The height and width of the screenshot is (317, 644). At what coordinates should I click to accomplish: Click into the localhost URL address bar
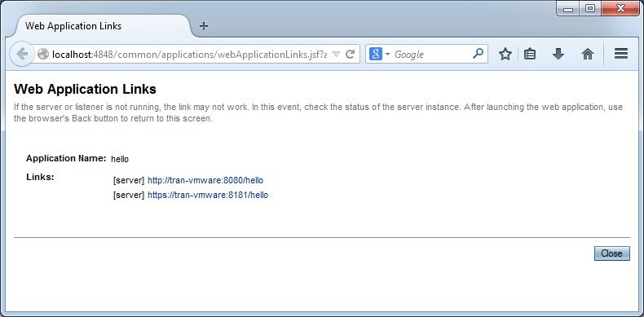[x=189, y=55]
